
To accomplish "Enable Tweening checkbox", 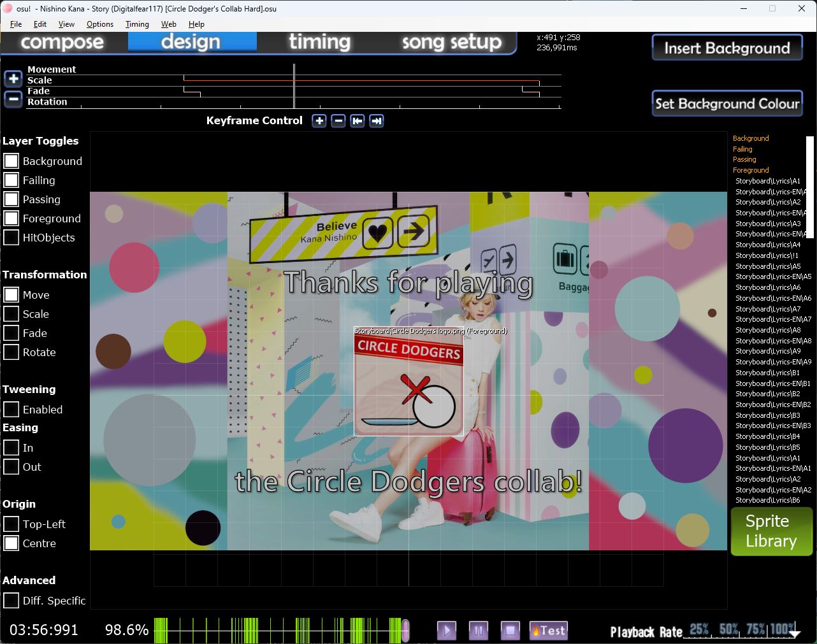I will click(x=11, y=410).
